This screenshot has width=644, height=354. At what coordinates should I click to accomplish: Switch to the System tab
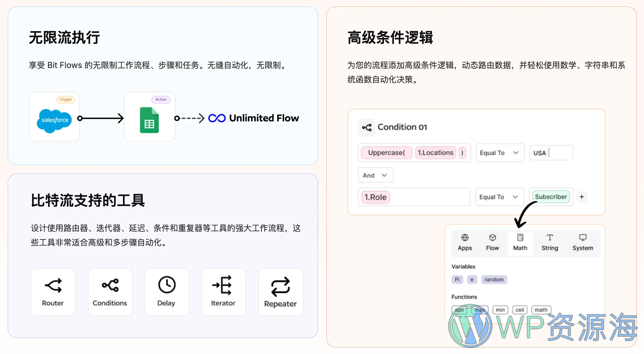(583, 243)
